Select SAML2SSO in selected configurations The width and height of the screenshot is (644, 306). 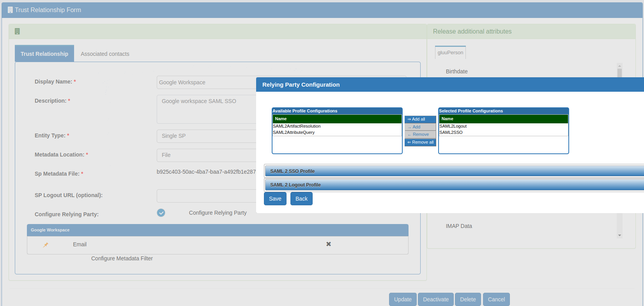coord(451,132)
